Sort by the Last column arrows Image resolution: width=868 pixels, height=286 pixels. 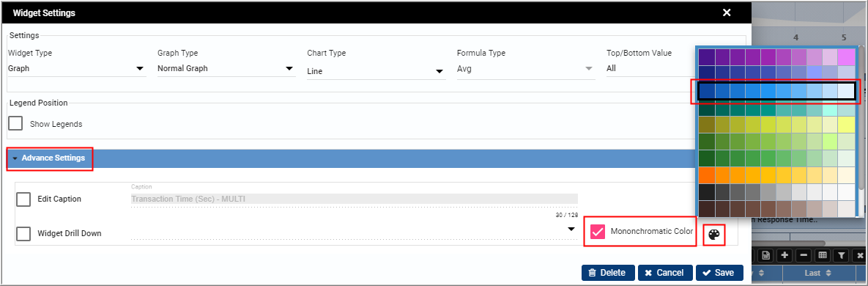[x=828, y=273]
